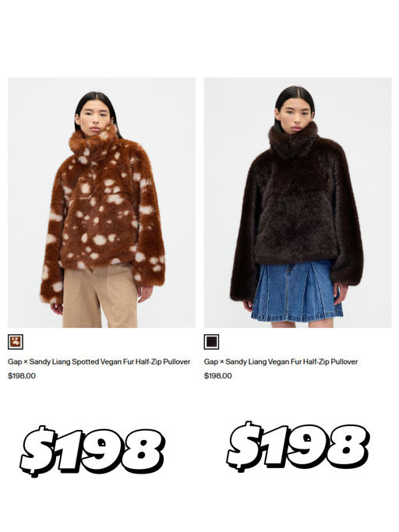Click the large bold $198 graphic below dark pullover
This screenshot has height=532, width=399.
tap(298, 447)
